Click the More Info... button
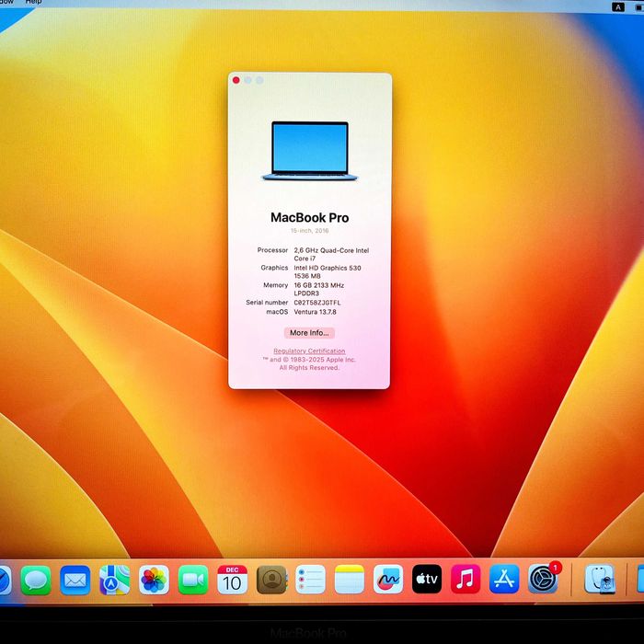Image resolution: width=644 pixels, height=644 pixels. (309, 333)
